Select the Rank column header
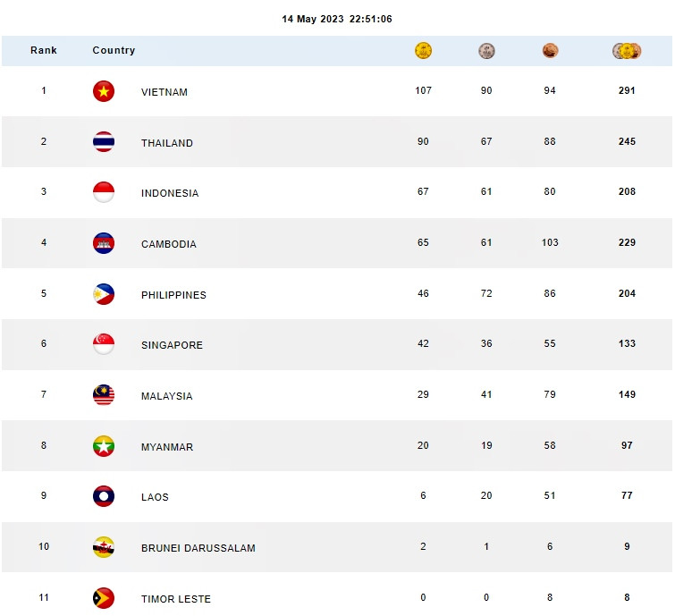 coord(44,50)
